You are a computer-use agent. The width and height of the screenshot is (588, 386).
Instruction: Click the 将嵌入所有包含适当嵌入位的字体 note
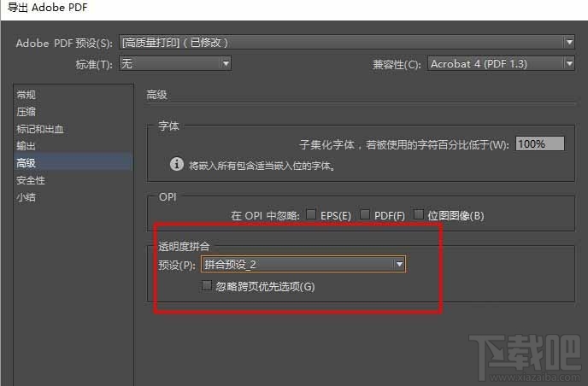click(x=262, y=166)
